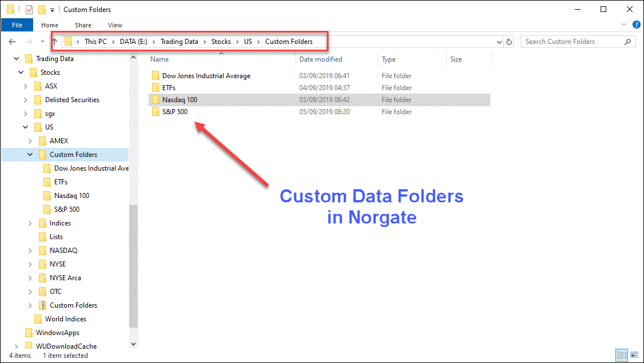Select Trading Data in the navigation tree
644x363 pixels.
click(x=55, y=59)
